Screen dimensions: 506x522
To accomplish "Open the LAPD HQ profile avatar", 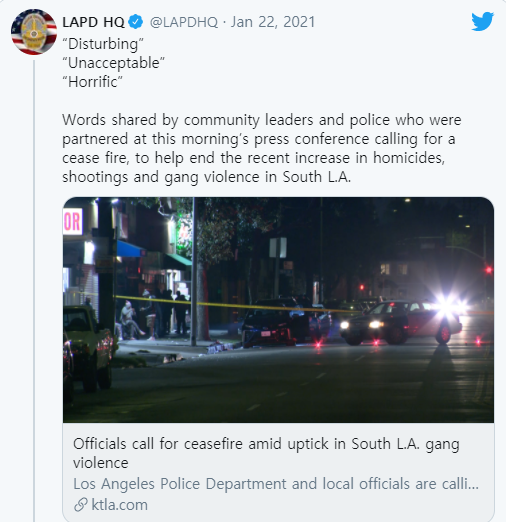I will pyautogui.click(x=34, y=32).
